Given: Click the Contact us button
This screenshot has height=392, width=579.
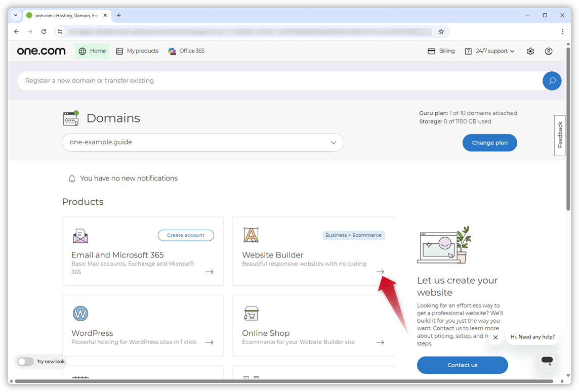Looking at the screenshot, I should [462, 365].
